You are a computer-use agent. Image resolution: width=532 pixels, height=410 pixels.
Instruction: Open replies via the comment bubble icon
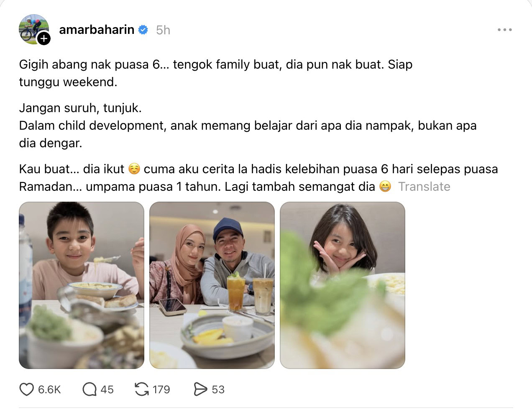(x=89, y=389)
